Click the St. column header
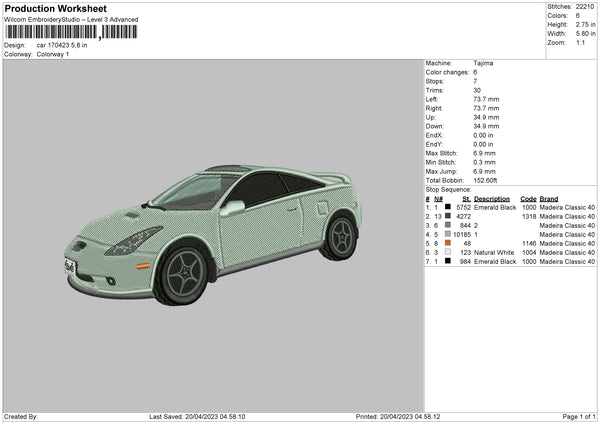The image size is (600, 424). point(465,198)
